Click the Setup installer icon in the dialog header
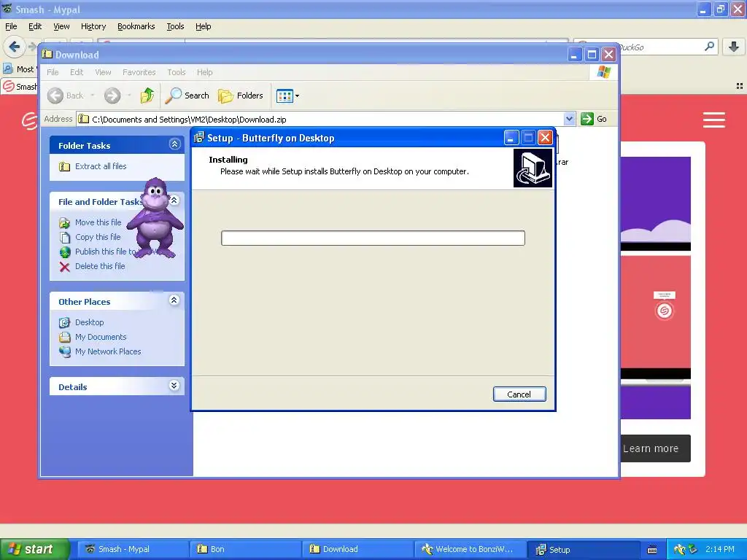747x560 pixels. (533, 168)
